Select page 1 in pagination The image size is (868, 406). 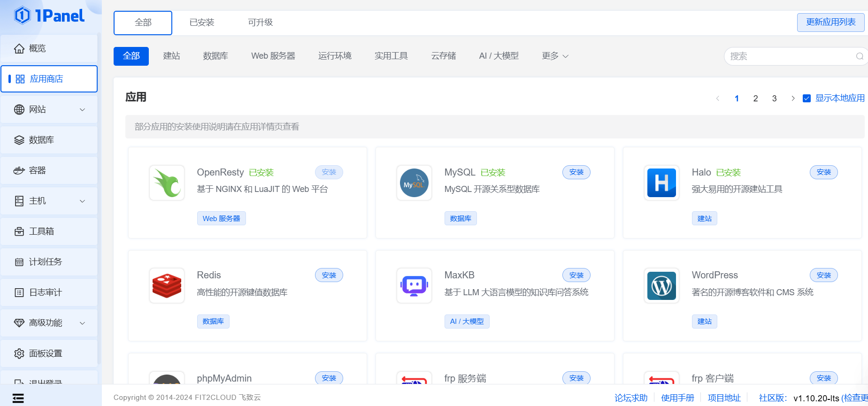click(x=737, y=98)
